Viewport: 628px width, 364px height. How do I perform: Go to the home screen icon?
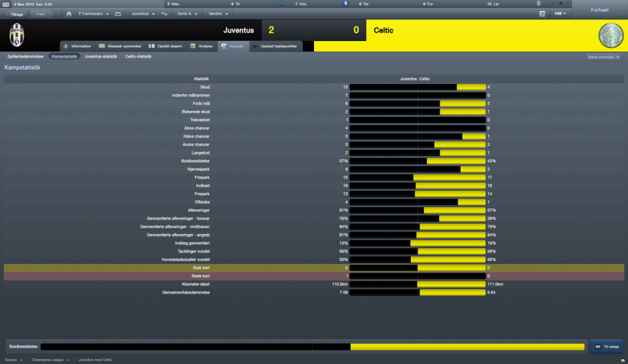(x=69, y=14)
